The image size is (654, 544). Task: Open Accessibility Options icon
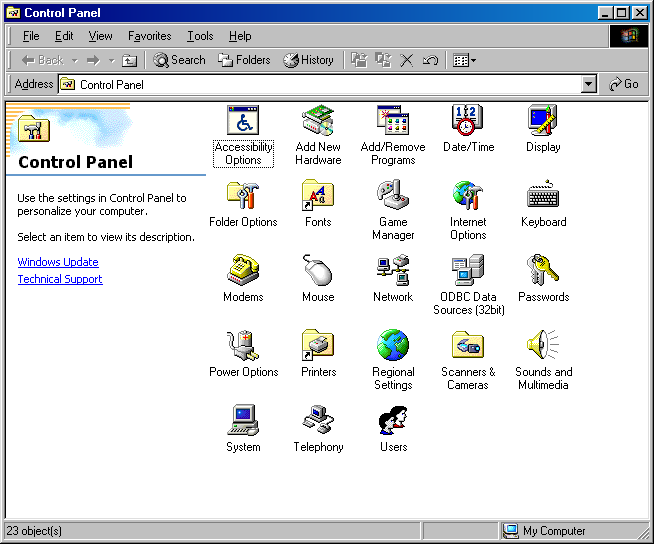(243, 121)
